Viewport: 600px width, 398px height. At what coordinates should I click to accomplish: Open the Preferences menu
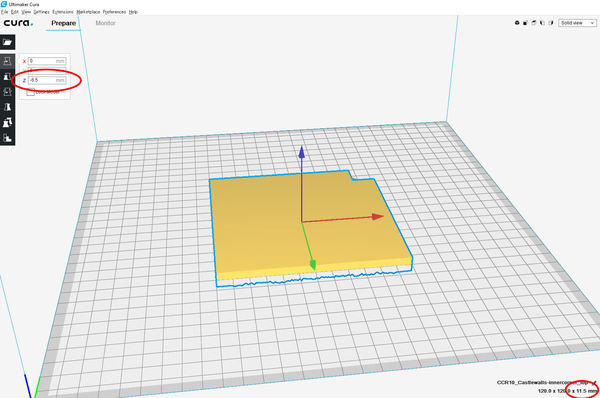(114, 12)
